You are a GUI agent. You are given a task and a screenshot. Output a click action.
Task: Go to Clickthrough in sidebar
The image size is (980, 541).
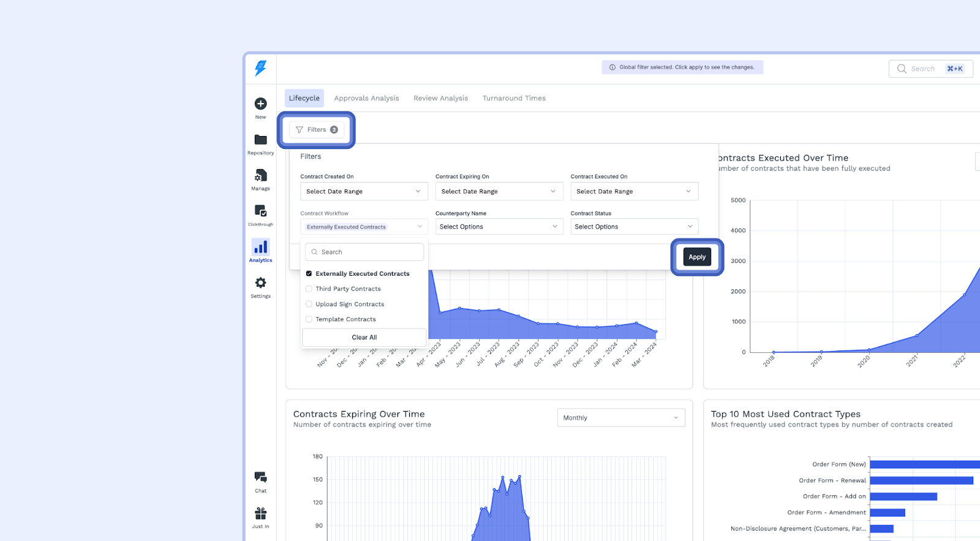260,211
